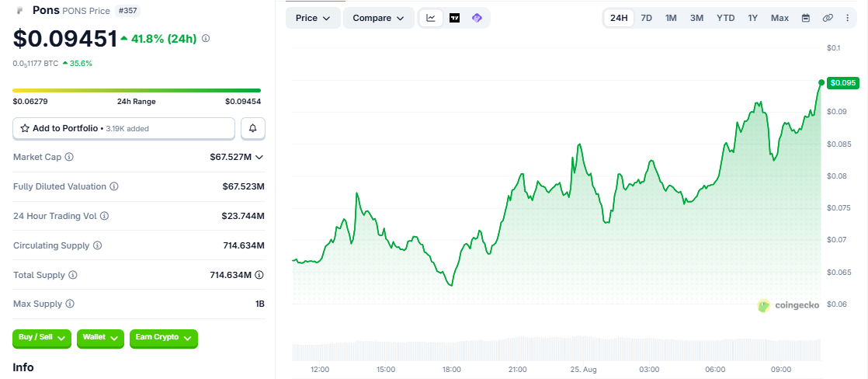This screenshot has height=379, width=868.
Task: Select 24H time range tab
Action: click(619, 18)
